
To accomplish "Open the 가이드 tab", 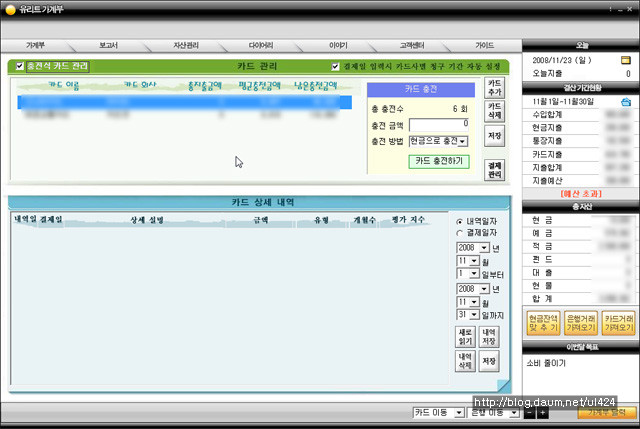I will click(x=485, y=45).
